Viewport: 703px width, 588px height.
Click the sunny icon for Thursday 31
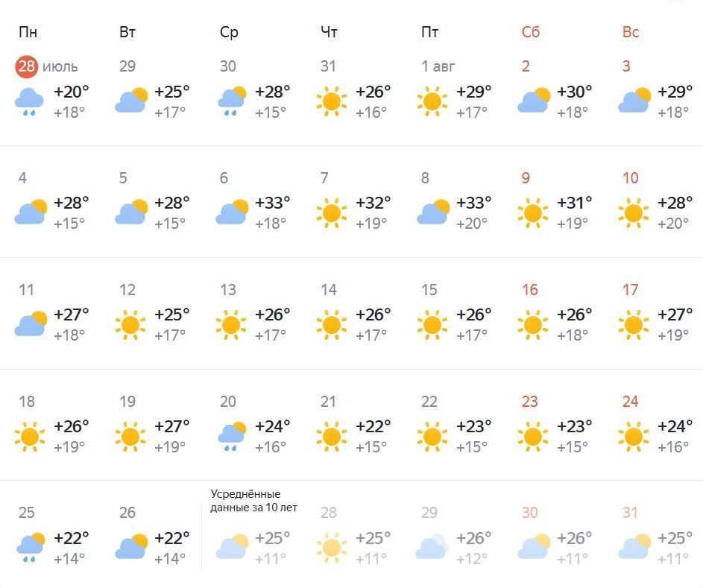coord(331,101)
